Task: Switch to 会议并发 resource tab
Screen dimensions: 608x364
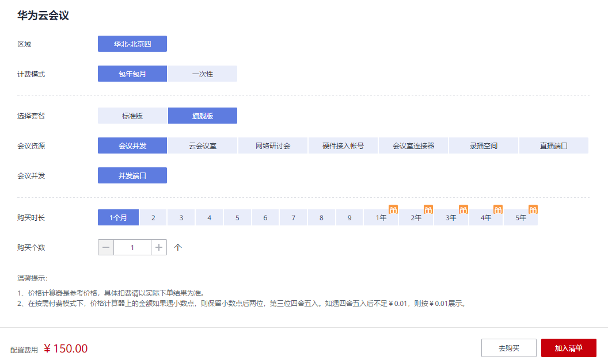Action: pos(132,145)
